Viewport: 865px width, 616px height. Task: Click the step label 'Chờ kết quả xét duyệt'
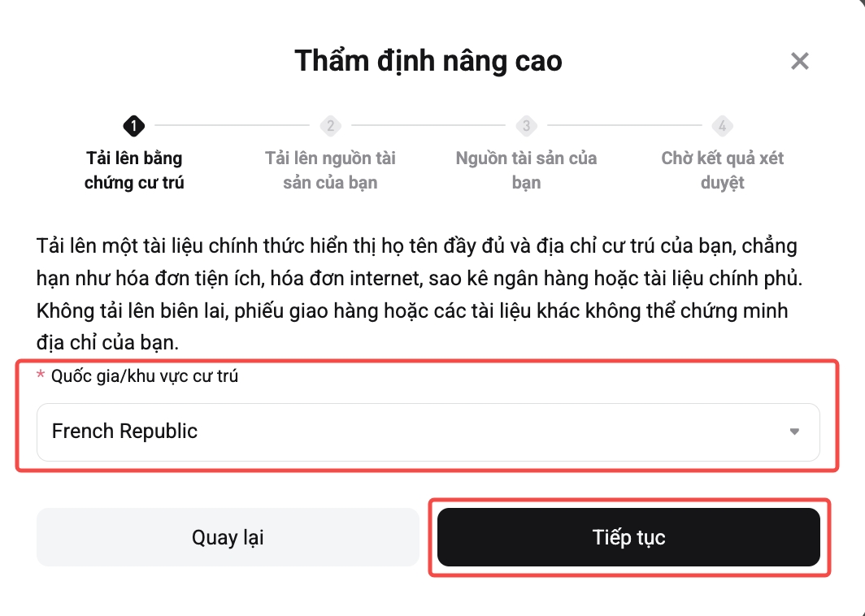tap(723, 171)
